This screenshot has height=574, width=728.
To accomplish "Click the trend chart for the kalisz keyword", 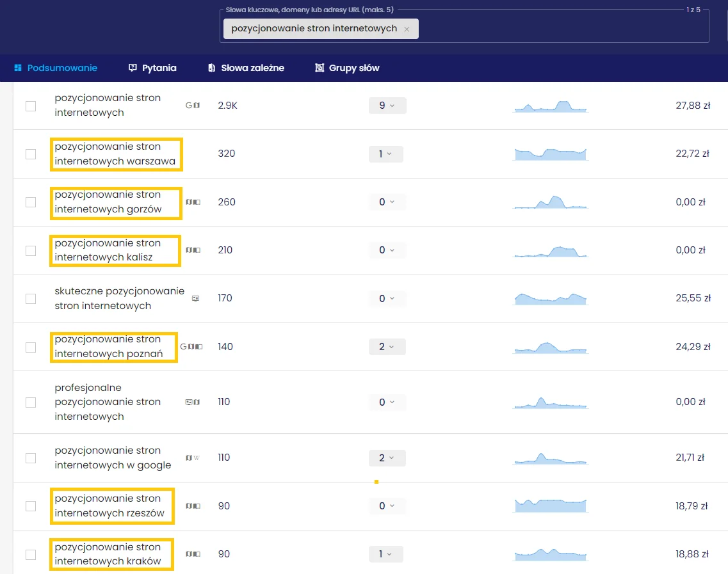I will pyautogui.click(x=550, y=251).
